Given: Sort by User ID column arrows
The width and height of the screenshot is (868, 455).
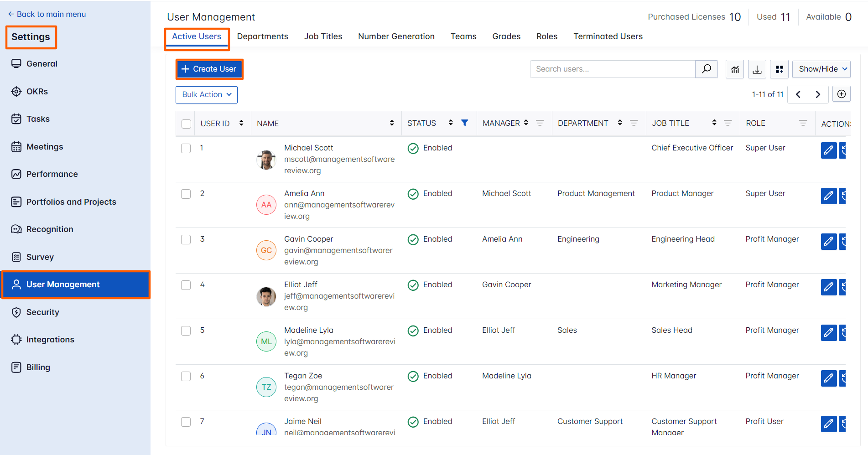Looking at the screenshot, I should 241,123.
